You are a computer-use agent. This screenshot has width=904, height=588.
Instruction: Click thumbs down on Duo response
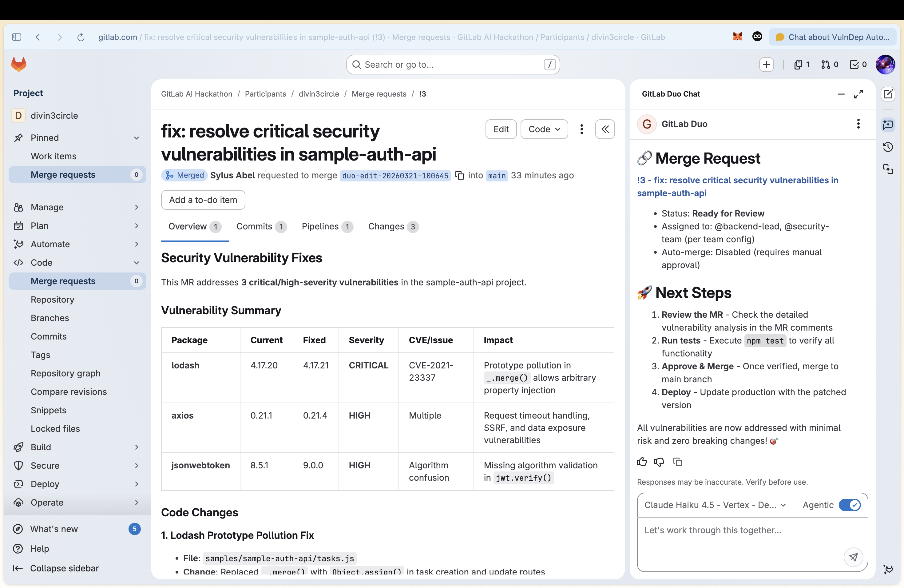pos(659,462)
